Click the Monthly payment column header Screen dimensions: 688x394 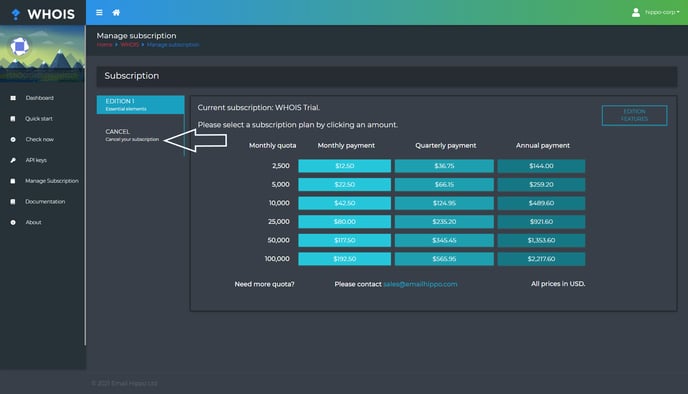[346, 145]
